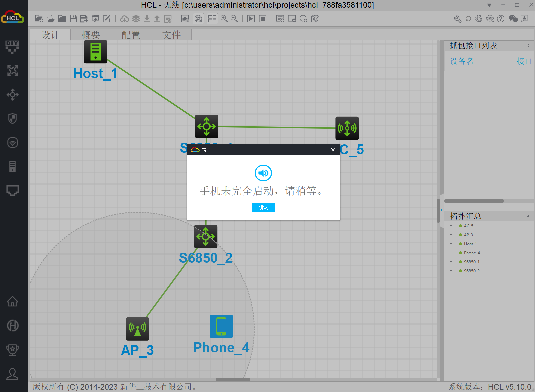Click the circular refresh arrow icon

(468, 19)
